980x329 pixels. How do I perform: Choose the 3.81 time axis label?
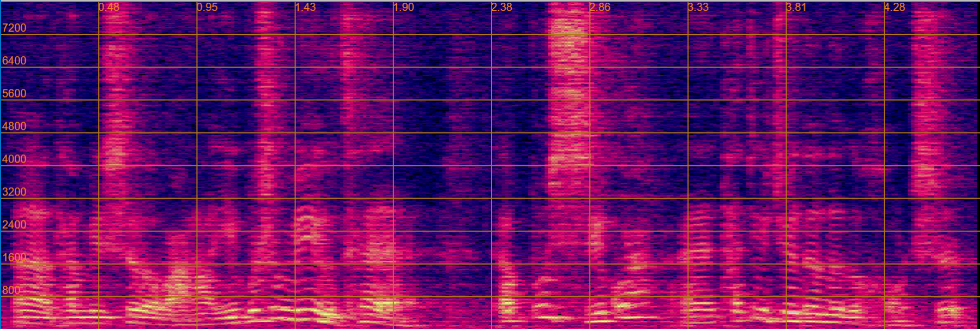(x=796, y=7)
